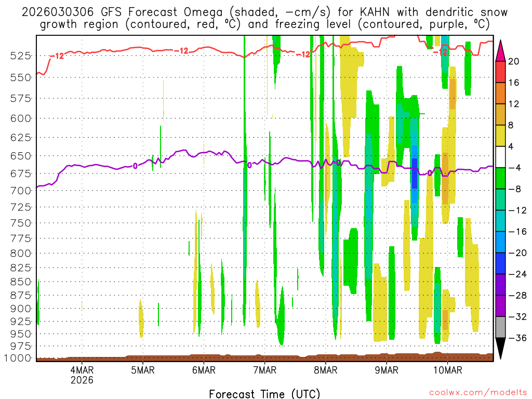
Task: Click the 850 pressure level label
Action: pyautogui.click(x=21, y=282)
